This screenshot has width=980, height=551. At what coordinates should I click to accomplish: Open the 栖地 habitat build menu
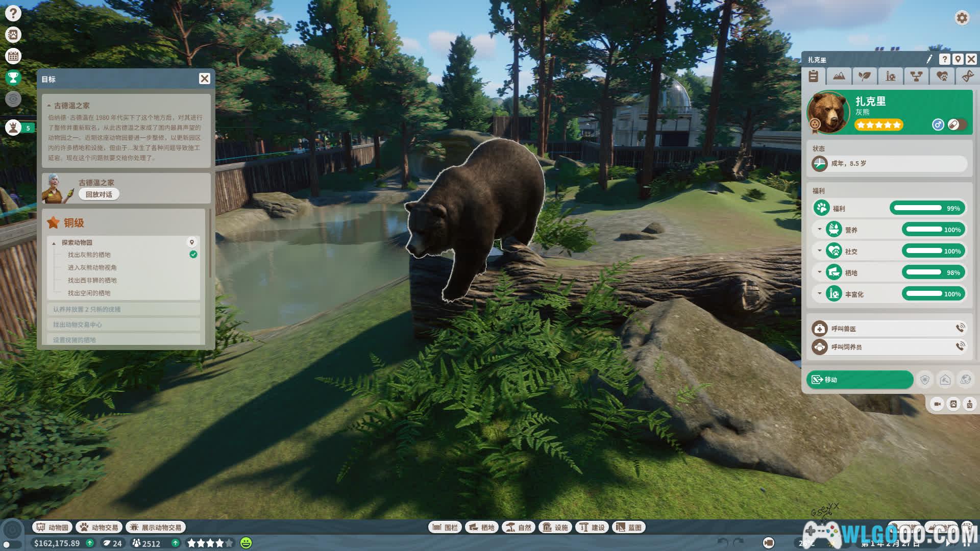(x=482, y=527)
